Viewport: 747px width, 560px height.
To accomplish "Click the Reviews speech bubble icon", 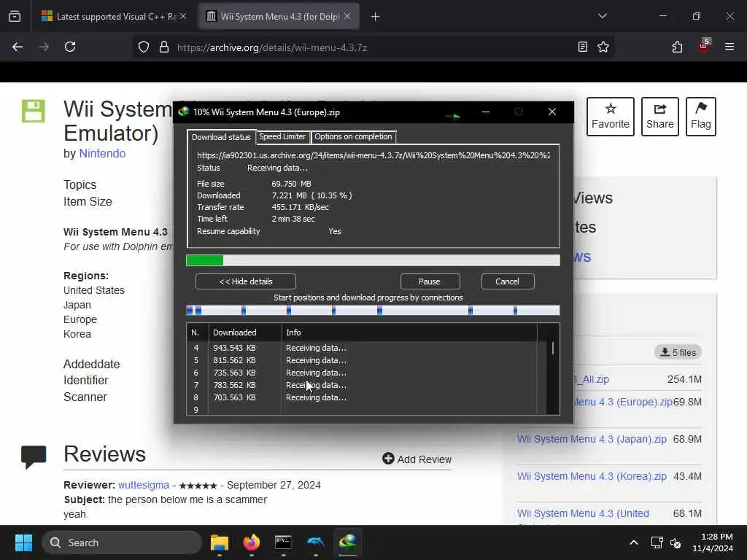I will pos(34,456).
